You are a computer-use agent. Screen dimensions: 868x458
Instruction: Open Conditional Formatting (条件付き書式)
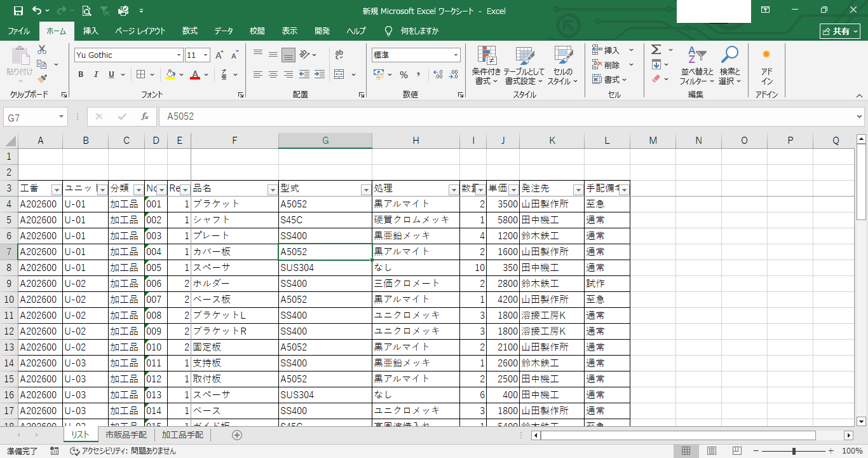[486, 66]
